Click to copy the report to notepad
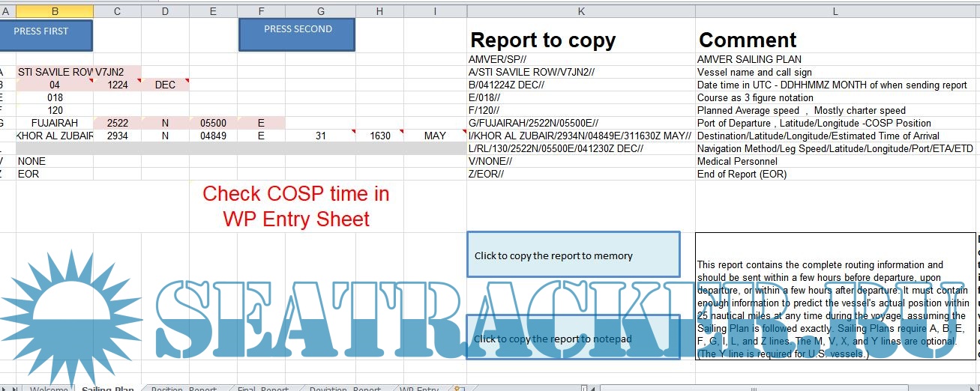980x391 pixels. pos(573,338)
